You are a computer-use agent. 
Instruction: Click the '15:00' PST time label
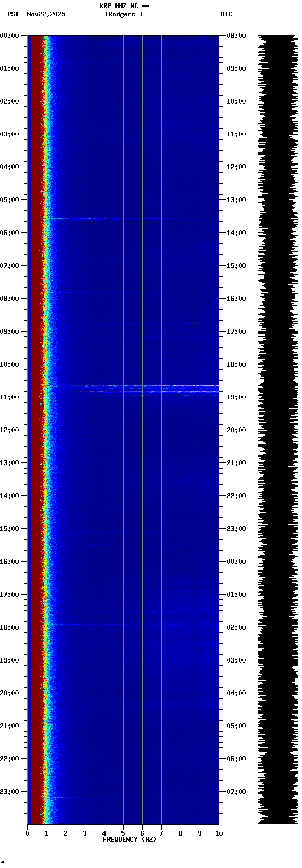point(9,529)
